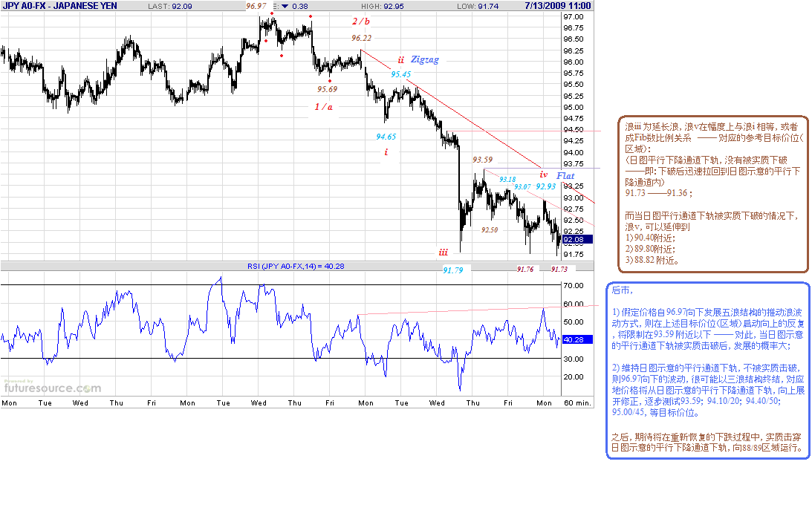The height and width of the screenshot is (525, 812).
Task: Click the 92.93 price annotation
Action: (546, 186)
